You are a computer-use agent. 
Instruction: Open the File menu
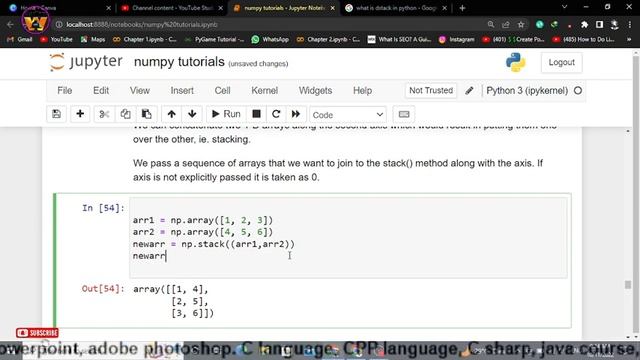point(64,91)
